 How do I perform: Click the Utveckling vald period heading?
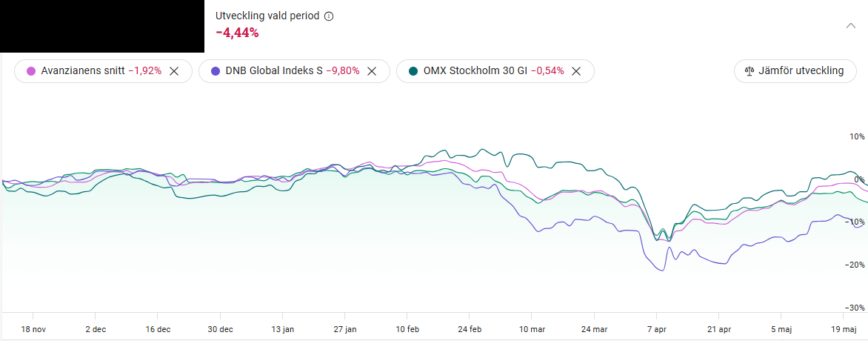click(267, 16)
